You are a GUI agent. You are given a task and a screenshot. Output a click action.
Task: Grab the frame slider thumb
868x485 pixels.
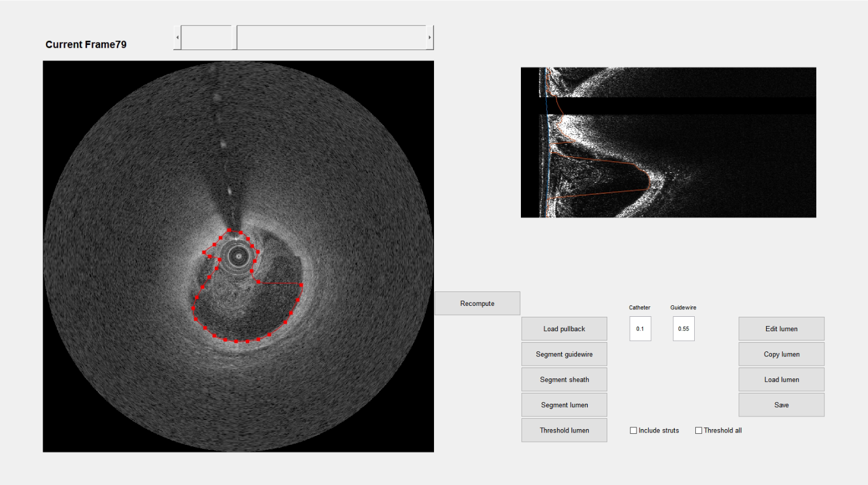(x=234, y=37)
